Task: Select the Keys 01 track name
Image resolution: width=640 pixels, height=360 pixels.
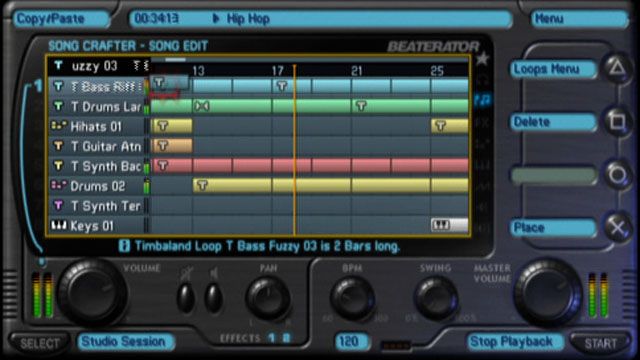Action: [x=92, y=226]
